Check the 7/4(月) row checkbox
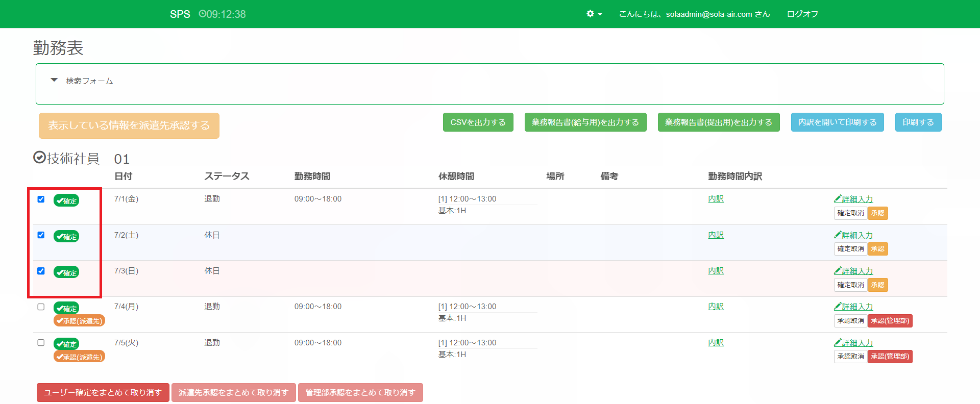This screenshot has height=404, width=980. 41,307
